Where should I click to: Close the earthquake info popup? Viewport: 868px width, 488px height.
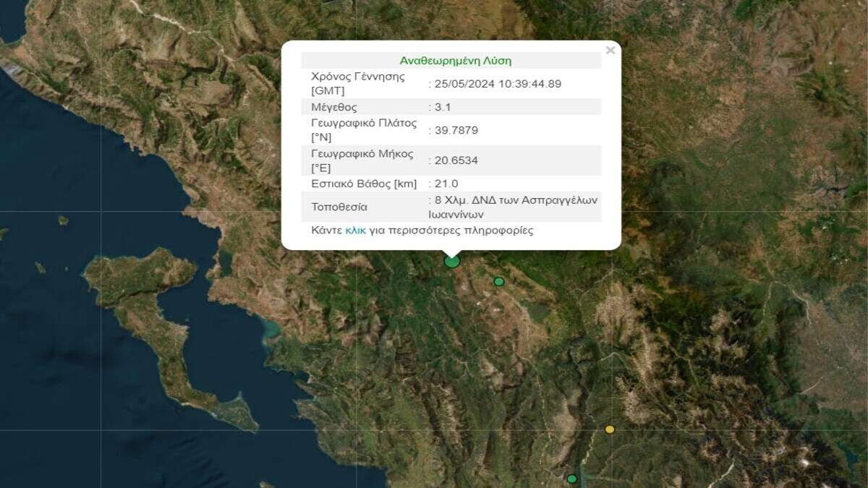[x=610, y=51]
